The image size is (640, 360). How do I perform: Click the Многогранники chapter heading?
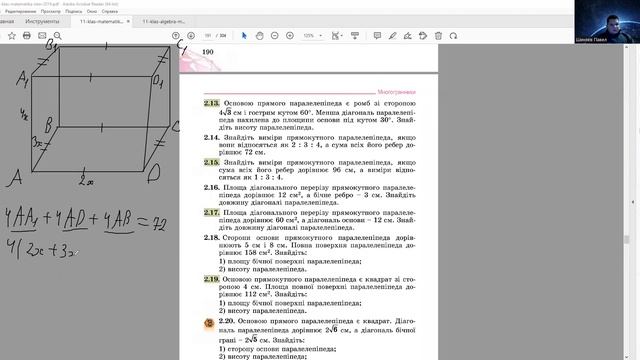pyautogui.click(x=396, y=92)
